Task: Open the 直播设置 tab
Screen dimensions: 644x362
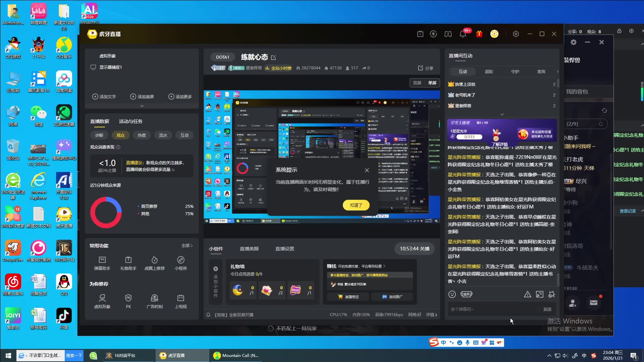Action: [x=284, y=249]
